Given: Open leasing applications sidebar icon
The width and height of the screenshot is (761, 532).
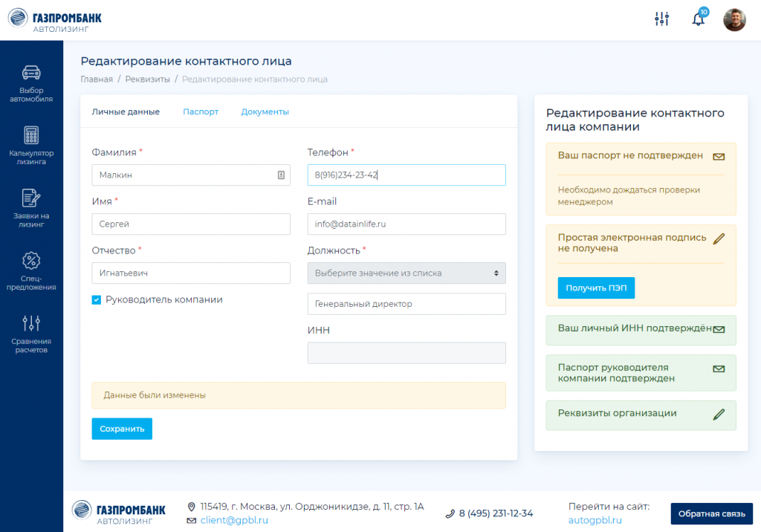Looking at the screenshot, I should 31,198.
